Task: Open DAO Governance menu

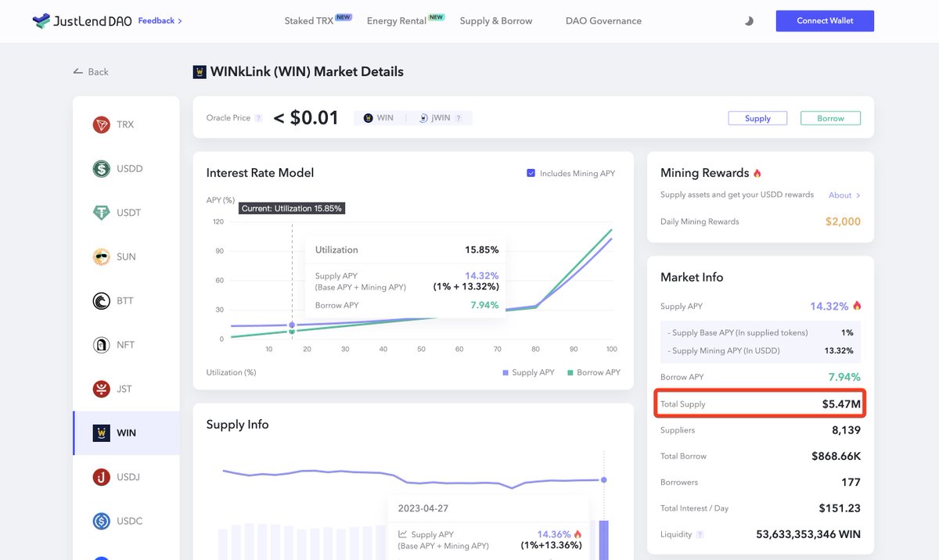Action: tap(603, 21)
